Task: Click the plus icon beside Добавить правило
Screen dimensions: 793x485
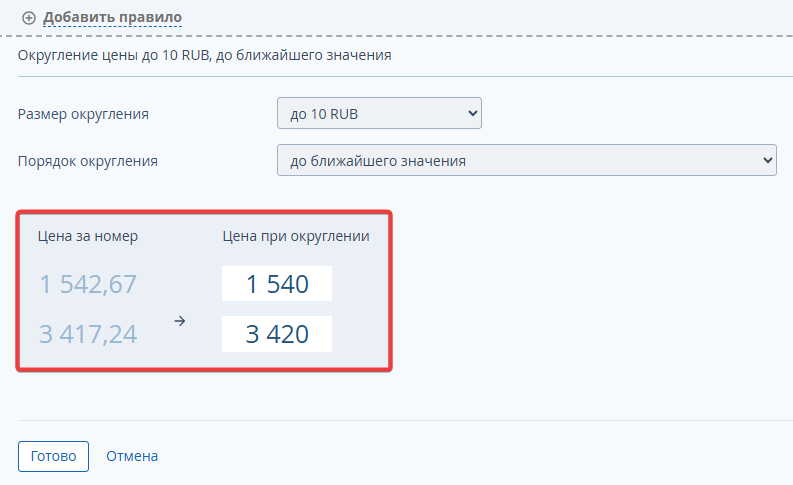Action: tap(29, 18)
